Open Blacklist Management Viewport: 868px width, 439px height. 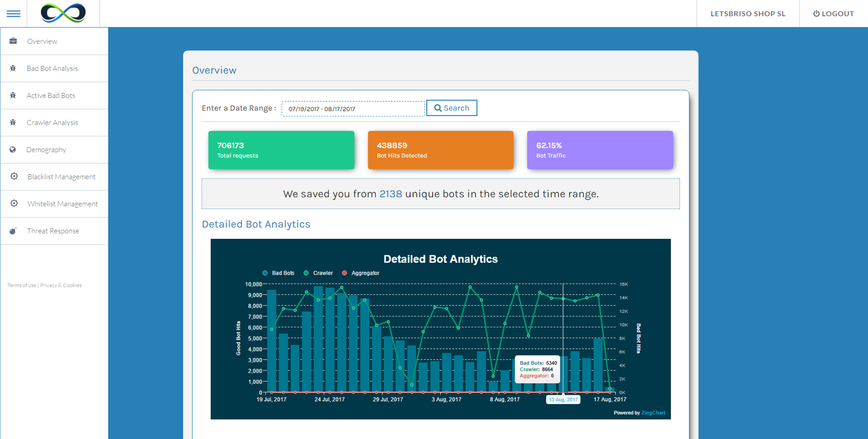click(54, 177)
